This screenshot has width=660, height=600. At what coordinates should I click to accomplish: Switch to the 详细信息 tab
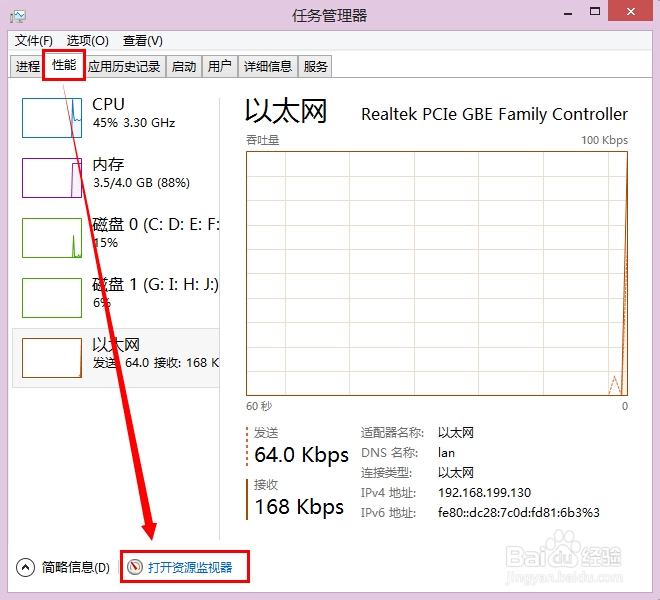pos(268,67)
